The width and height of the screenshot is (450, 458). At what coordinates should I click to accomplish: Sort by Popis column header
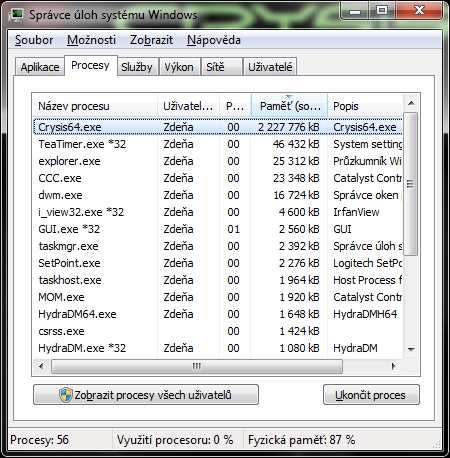point(365,106)
